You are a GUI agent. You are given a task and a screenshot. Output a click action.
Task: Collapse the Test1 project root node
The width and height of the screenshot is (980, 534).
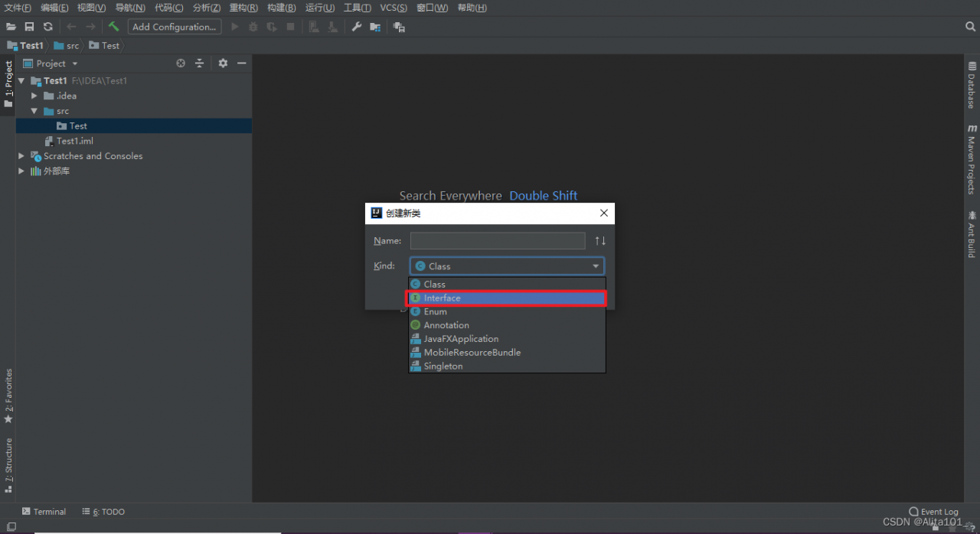[21, 80]
